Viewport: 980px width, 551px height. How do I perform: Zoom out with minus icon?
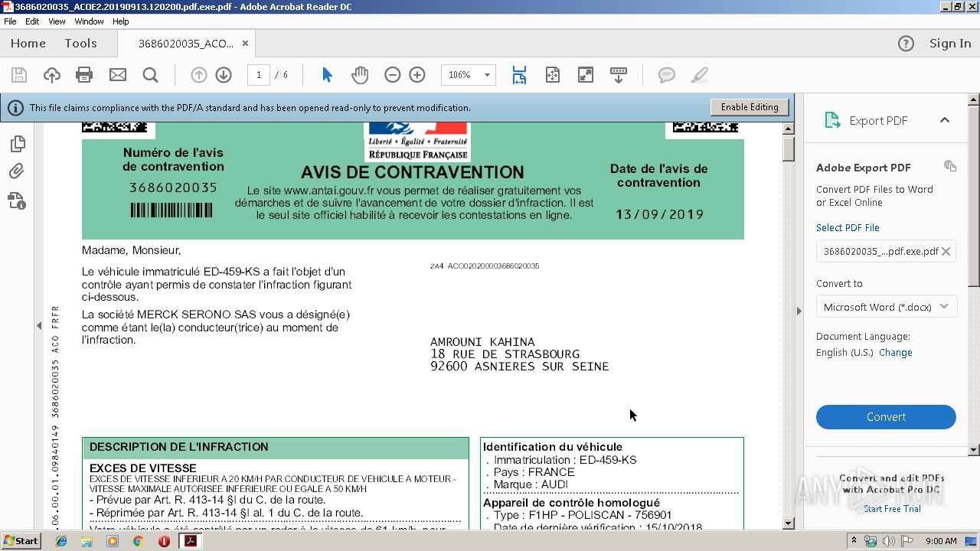coord(392,75)
